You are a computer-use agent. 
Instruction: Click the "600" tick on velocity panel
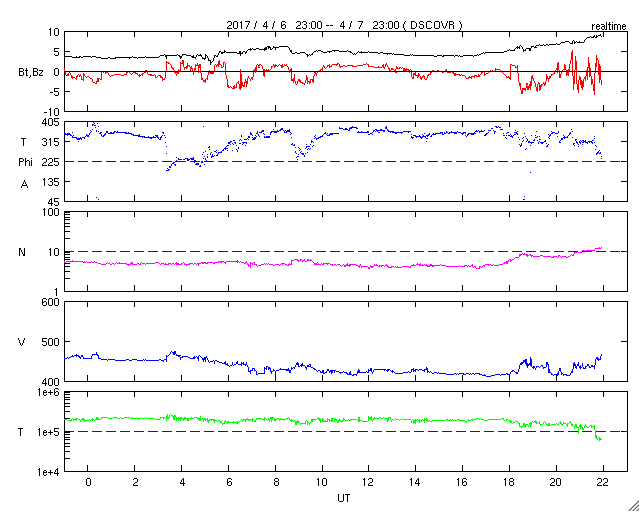tap(51, 303)
